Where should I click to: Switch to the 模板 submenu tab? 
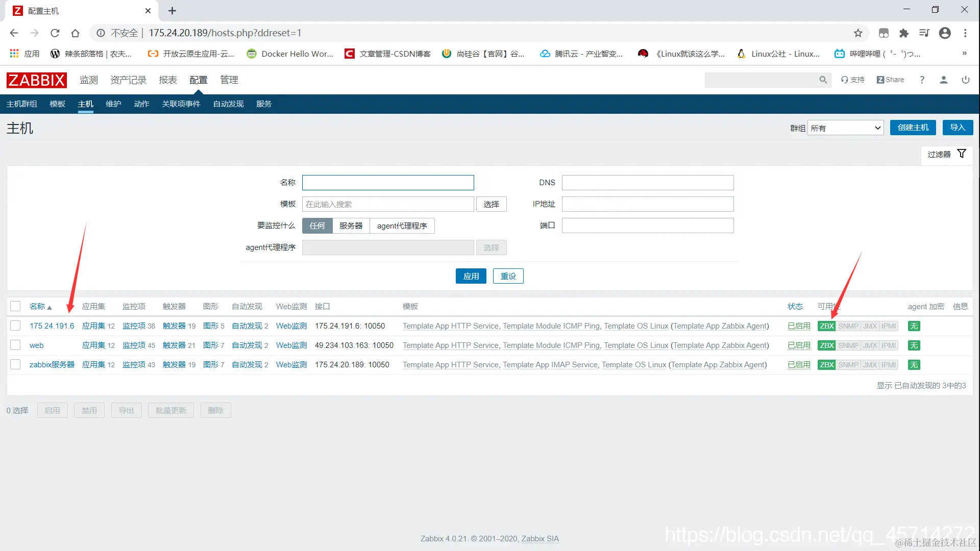pos(57,104)
